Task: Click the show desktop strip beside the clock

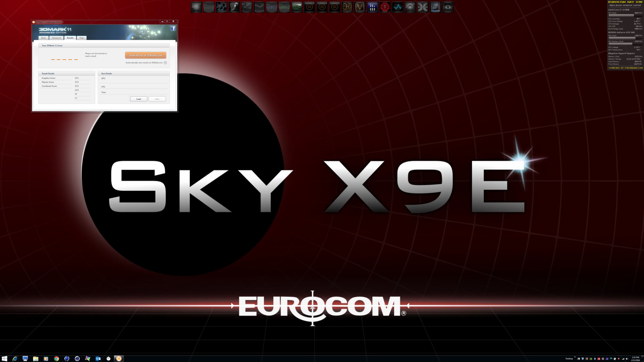Action: 643,359
